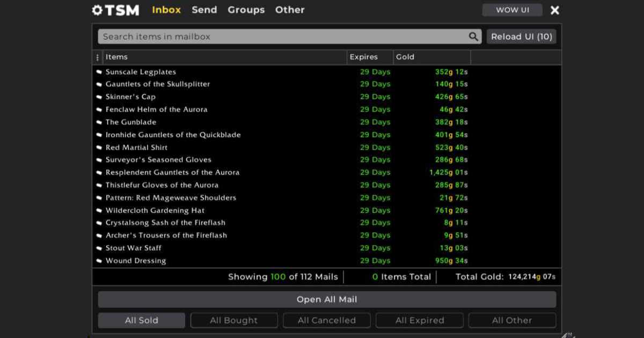Click the mail icon next to The Gunblade
This screenshot has height=338, width=644.
[98, 122]
